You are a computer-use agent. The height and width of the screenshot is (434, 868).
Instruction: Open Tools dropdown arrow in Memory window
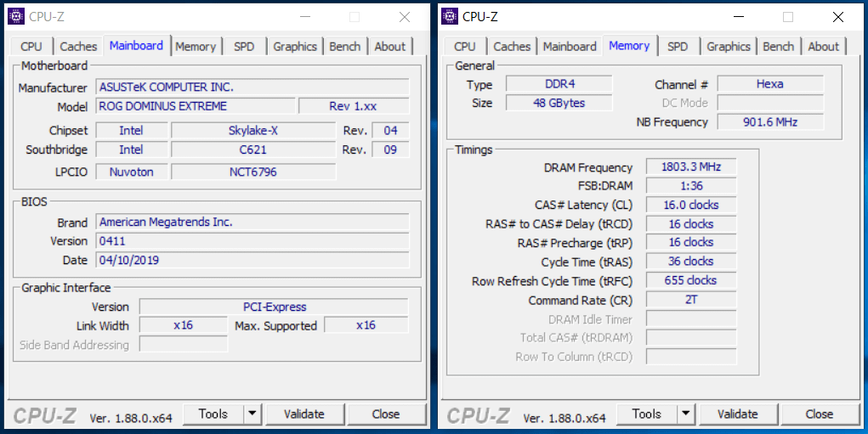point(686,414)
